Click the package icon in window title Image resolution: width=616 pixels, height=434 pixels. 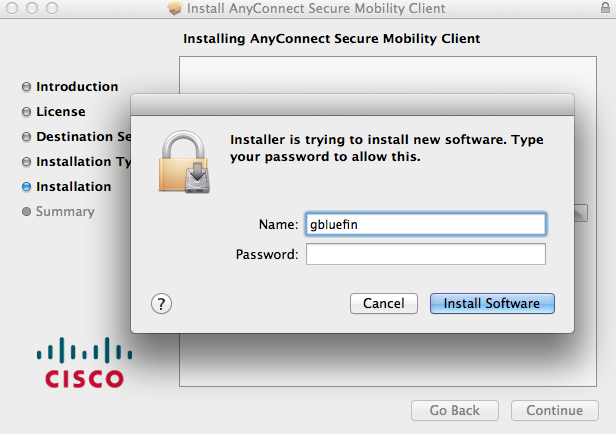(175, 8)
